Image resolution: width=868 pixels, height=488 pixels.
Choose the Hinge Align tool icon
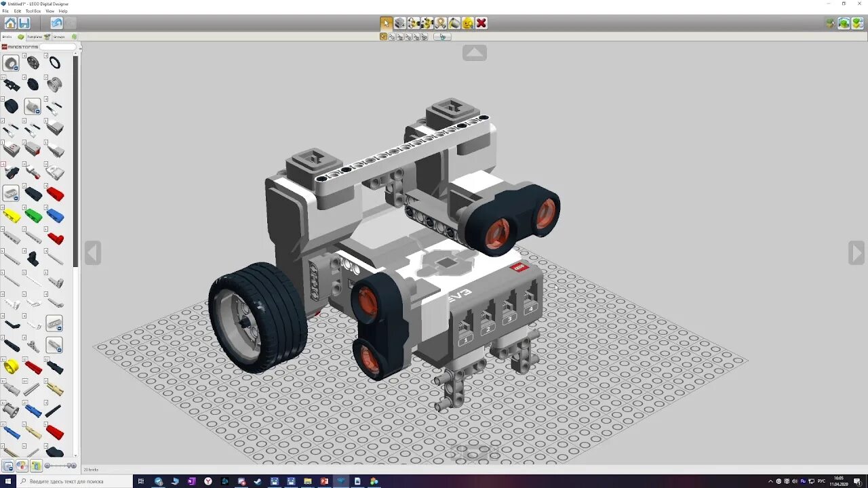427,23
